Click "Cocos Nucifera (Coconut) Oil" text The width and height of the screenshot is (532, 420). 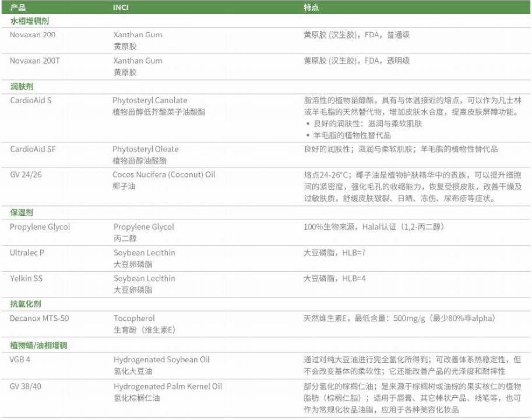pyautogui.click(x=164, y=175)
